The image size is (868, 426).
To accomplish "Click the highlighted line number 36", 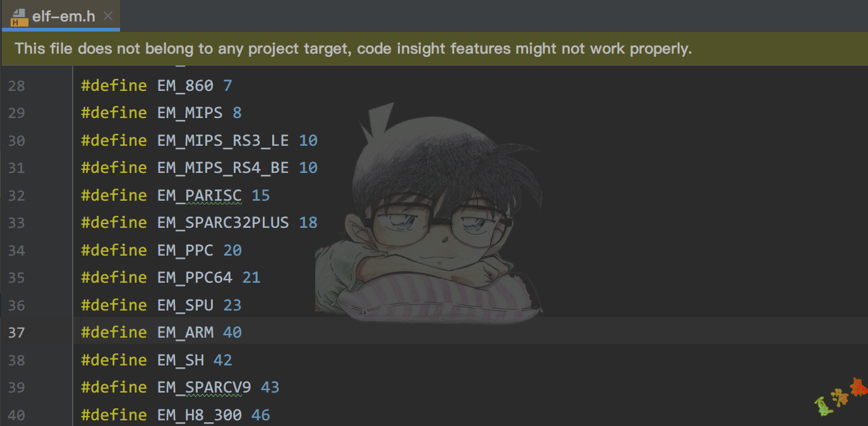I will click(16, 305).
